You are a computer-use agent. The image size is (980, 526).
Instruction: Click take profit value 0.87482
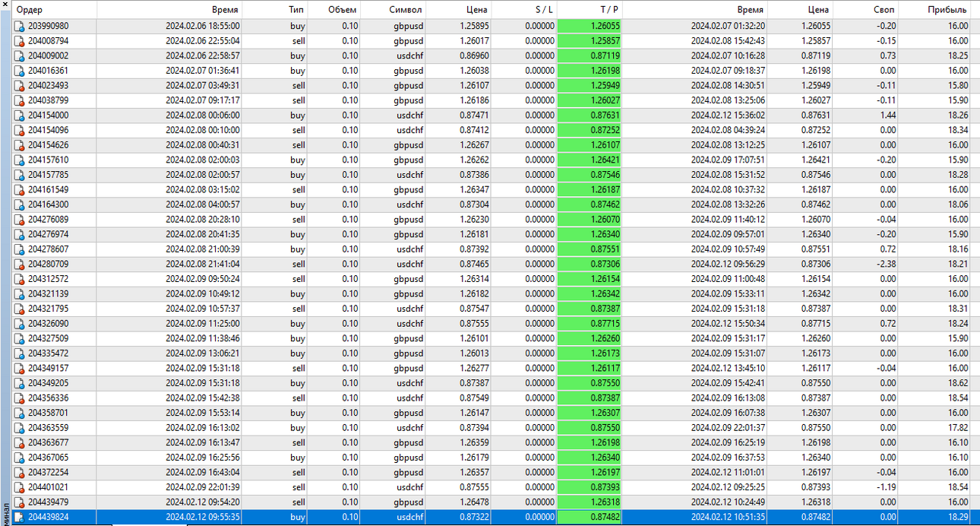pos(605,517)
